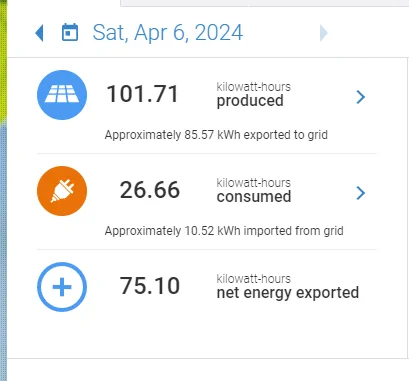Click the green sidebar strip at left
Image resolution: width=409 pixels, height=381 pixels.
3,62
